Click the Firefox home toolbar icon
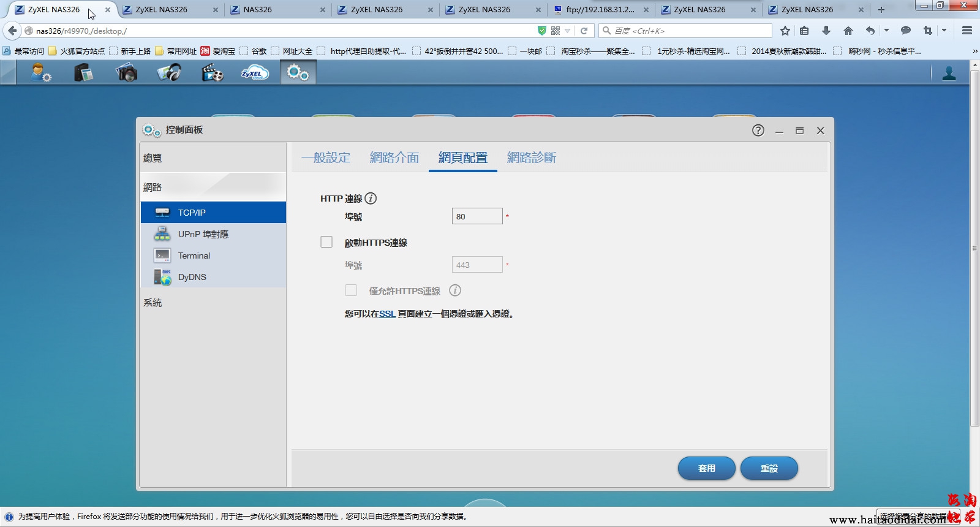This screenshot has height=527, width=980. (848, 31)
